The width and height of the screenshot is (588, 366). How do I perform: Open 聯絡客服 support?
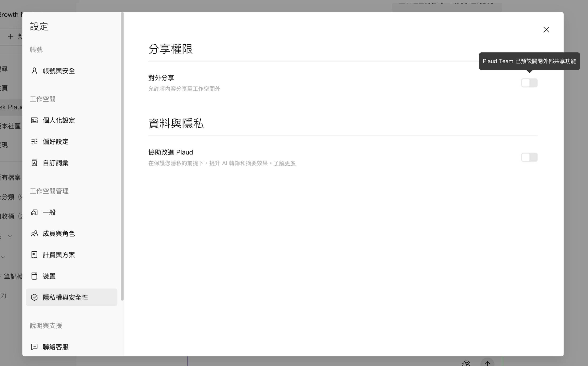point(72,347)
